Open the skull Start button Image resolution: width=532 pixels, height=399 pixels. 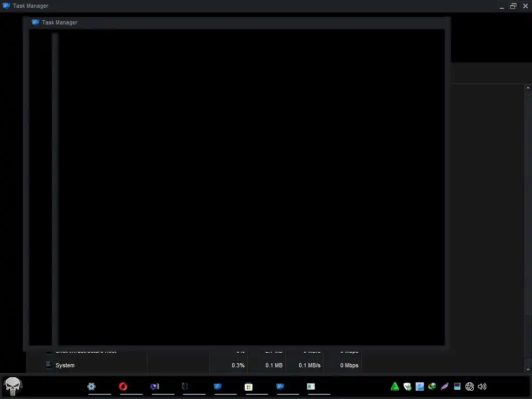(x=13, y=387)
